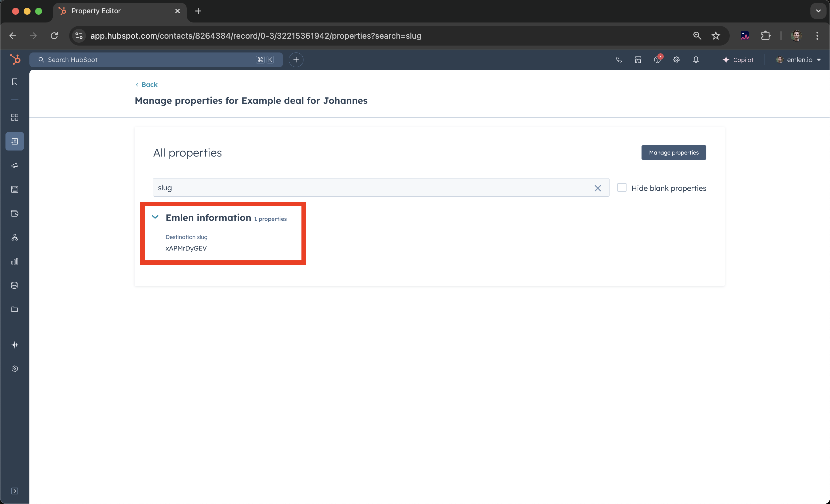
Task: Open the Marketing megaphone sidebar icon
Action: 14,166
